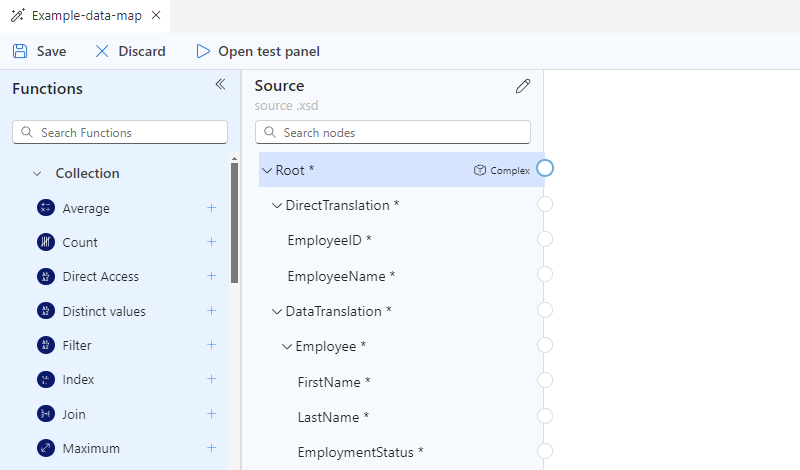Edit source schema with pencil icon
Image resolution: width=800 pixels, height=470 pixels.
pyautogui.click(x=522, y=87)
